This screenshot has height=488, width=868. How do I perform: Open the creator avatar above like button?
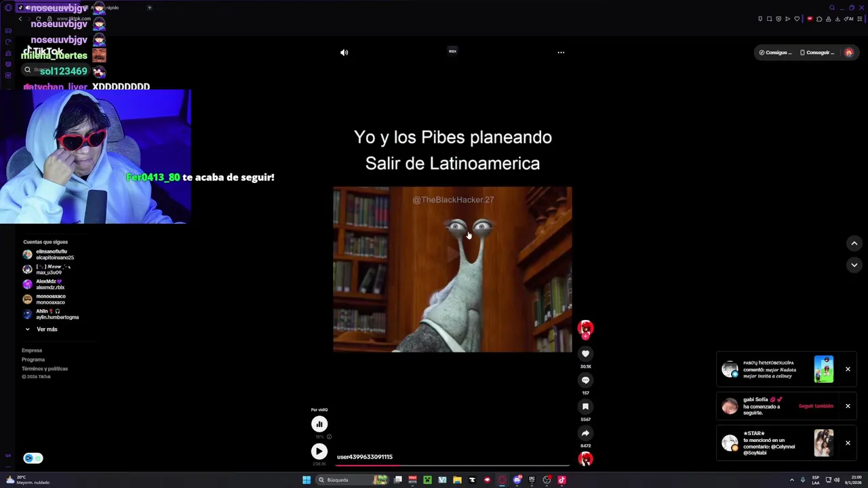pos(585,329)
